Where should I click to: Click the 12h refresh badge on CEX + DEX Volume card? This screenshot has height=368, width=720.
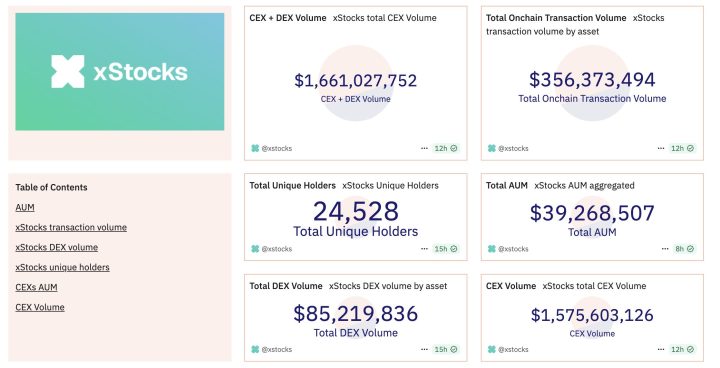pyautogui.click(x=446, y=148)
